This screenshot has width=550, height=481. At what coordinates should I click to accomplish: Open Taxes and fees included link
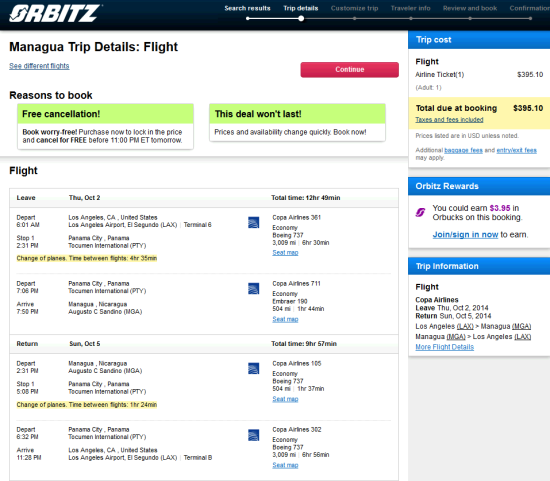[x=449, y=120]
